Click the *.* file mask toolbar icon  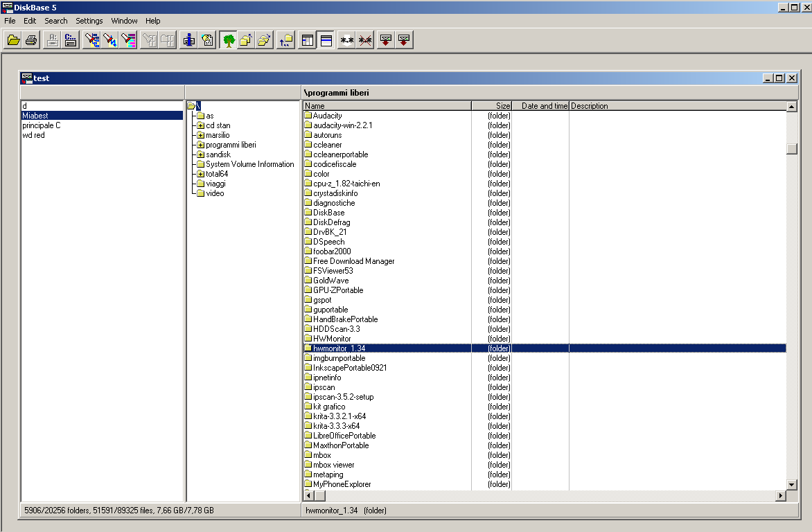[x=347, y=40]
